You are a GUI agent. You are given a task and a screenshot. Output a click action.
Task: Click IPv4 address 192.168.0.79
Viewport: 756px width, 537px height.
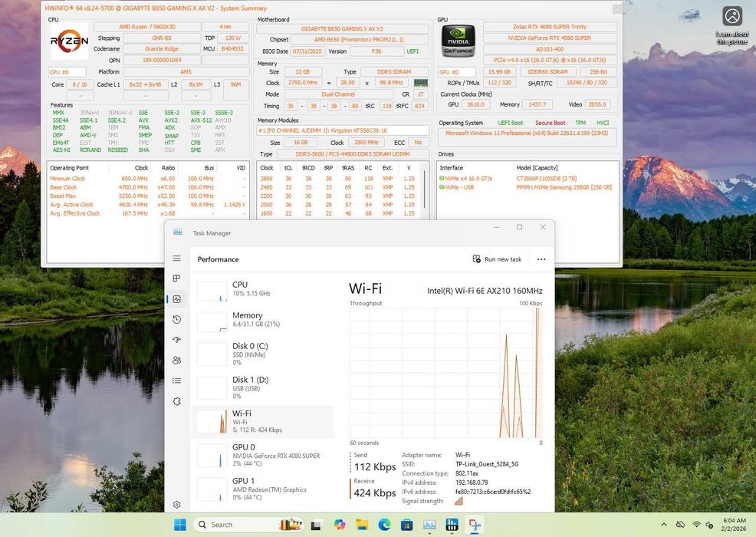pos(472,483)
